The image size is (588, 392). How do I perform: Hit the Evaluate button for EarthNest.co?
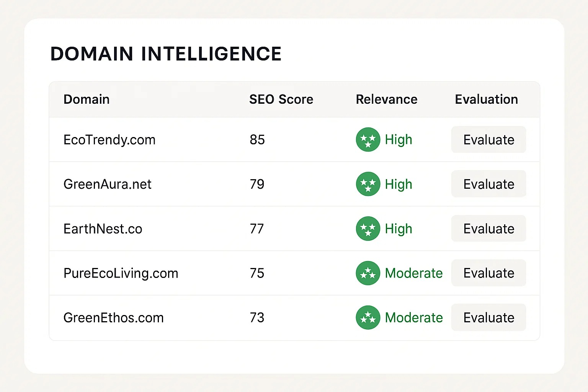(488, 229)
